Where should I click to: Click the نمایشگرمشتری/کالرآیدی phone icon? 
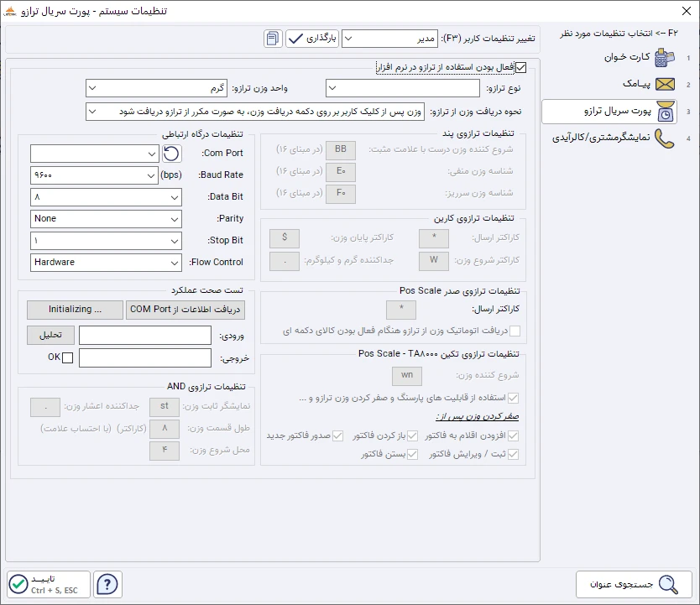(x=665, y=138)
